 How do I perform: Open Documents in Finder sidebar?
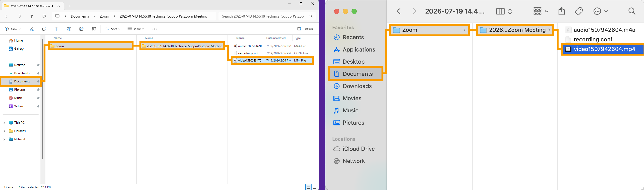click(x=356, y=74)
